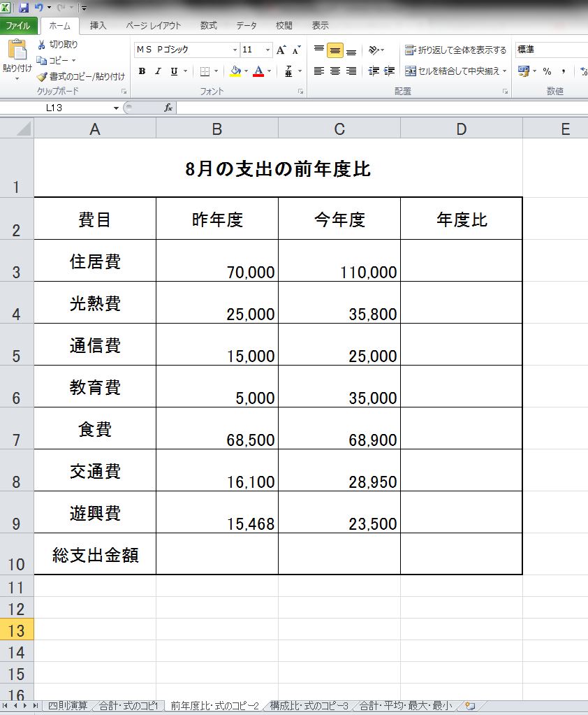Click the Save icon in quick access toolbar

[24, 8]
